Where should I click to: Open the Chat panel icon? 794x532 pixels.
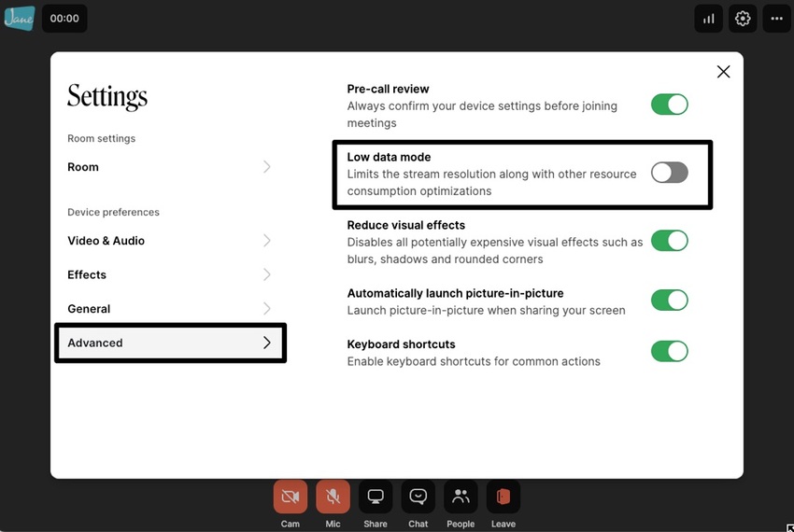[418, 497]
